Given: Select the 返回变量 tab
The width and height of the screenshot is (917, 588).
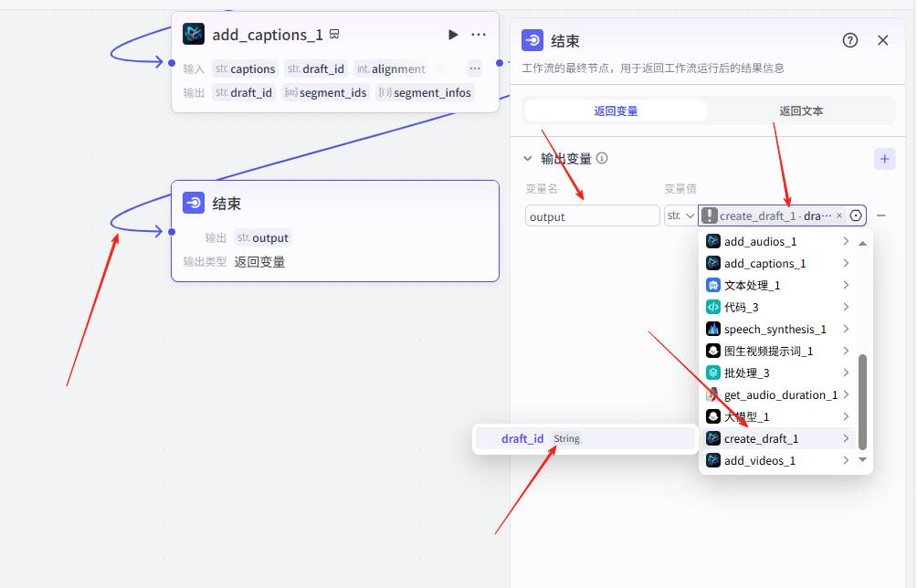Looking at the screenshot, I should pos(616,110).
